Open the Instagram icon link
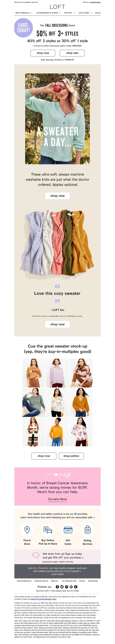The height and width of the screenshot is (644, 115). (71, 587)
